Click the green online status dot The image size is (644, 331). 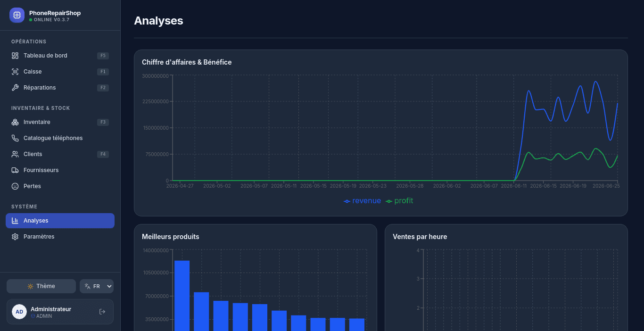coord(31,20)
